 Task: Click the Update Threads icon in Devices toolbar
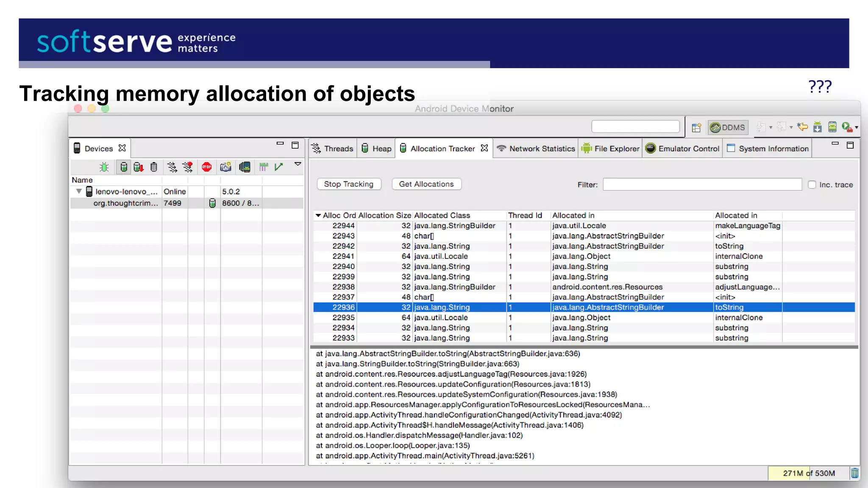tap(172, 167)
